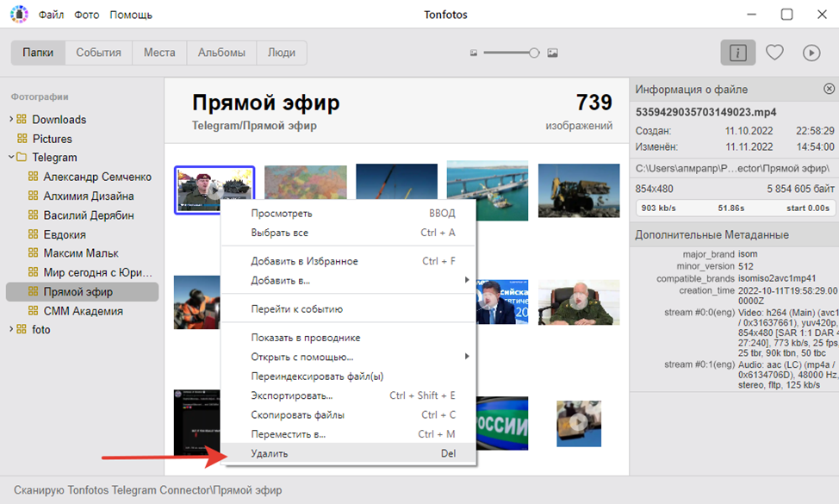Expand the foto folder tree
839x504 pixels.
pyautogui.click(x=10, y=329)
